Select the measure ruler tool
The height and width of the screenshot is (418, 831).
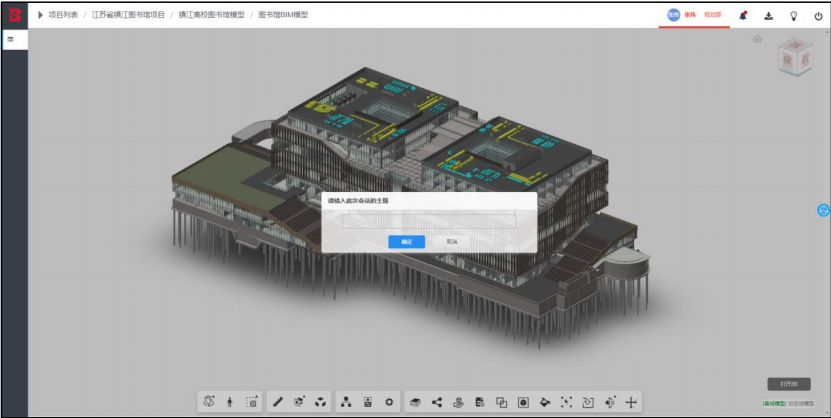pyautogui.click(x=278, y=402)
